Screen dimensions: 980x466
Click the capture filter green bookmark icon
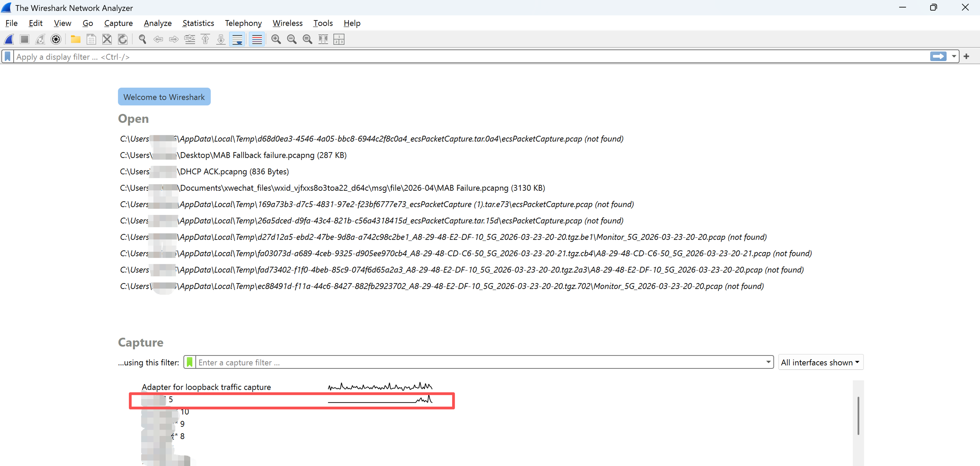coord(190,362)
